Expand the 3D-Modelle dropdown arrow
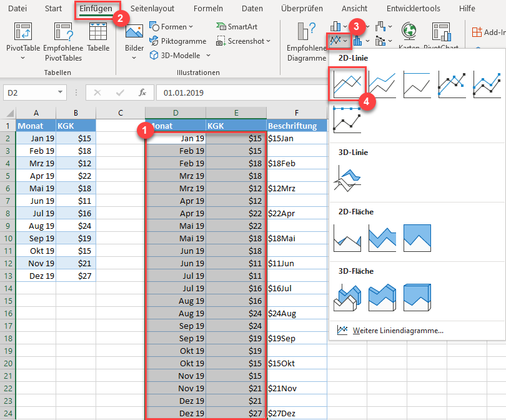Viewport: 506px width, 420px height. (x=208, y=56)
